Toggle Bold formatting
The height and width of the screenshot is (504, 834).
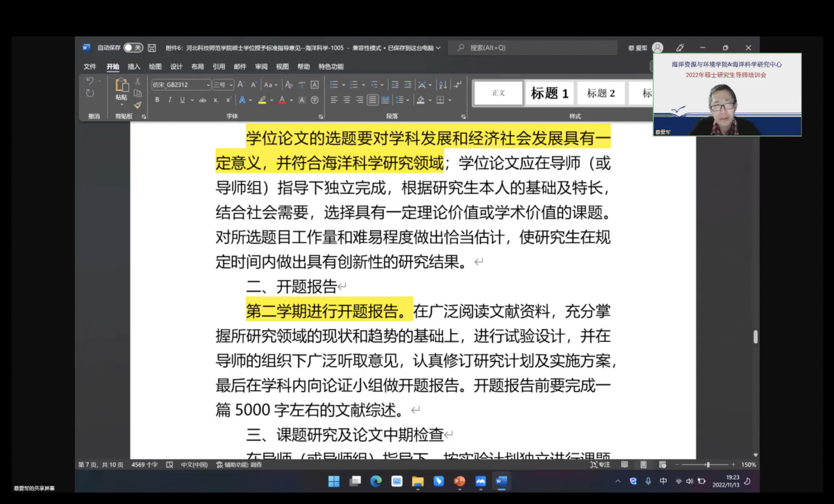click(x=157, y=100)
